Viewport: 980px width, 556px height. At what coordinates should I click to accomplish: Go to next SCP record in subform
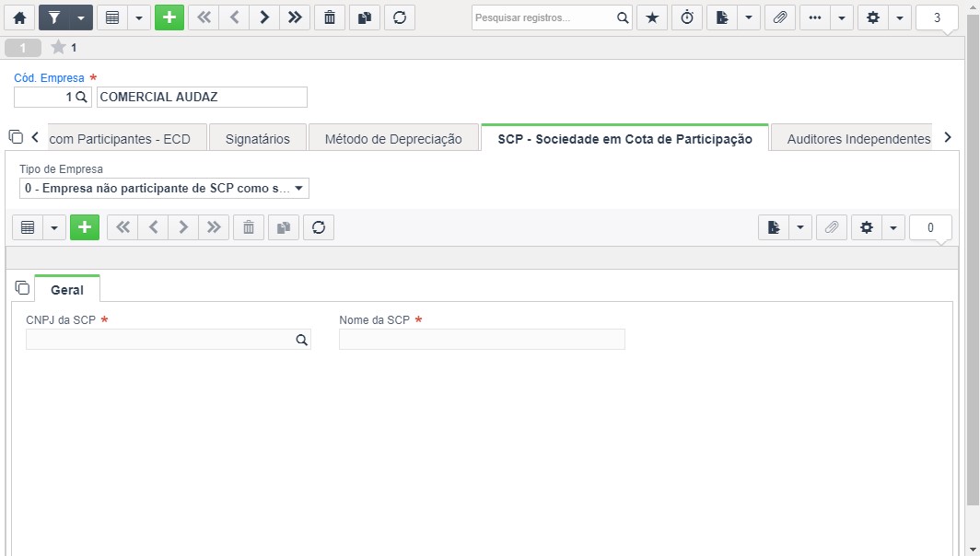point(183,227)
